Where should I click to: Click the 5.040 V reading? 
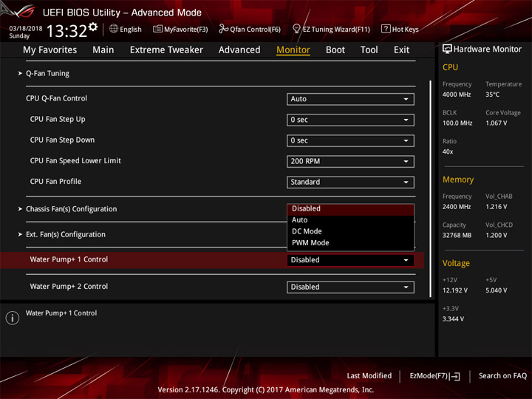496,291
